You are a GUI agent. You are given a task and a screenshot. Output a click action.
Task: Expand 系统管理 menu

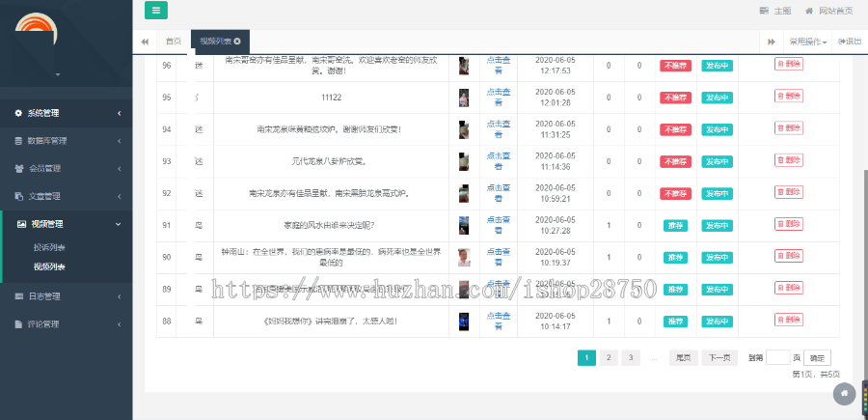[x=67, y=113]
